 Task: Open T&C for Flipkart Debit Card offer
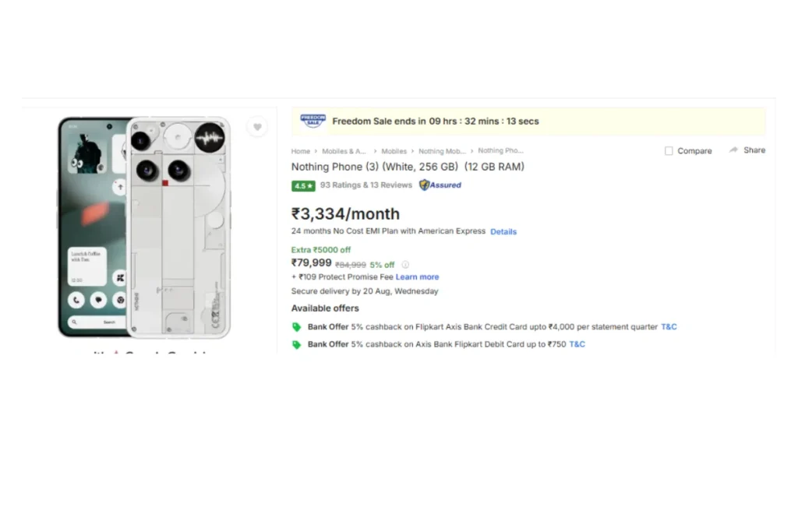click(x=577, y=344)
